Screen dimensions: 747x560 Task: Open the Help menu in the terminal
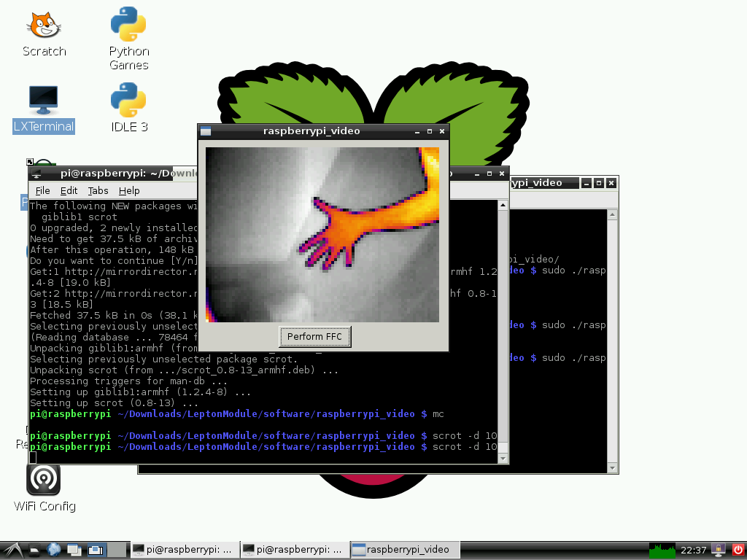point(129,190)
